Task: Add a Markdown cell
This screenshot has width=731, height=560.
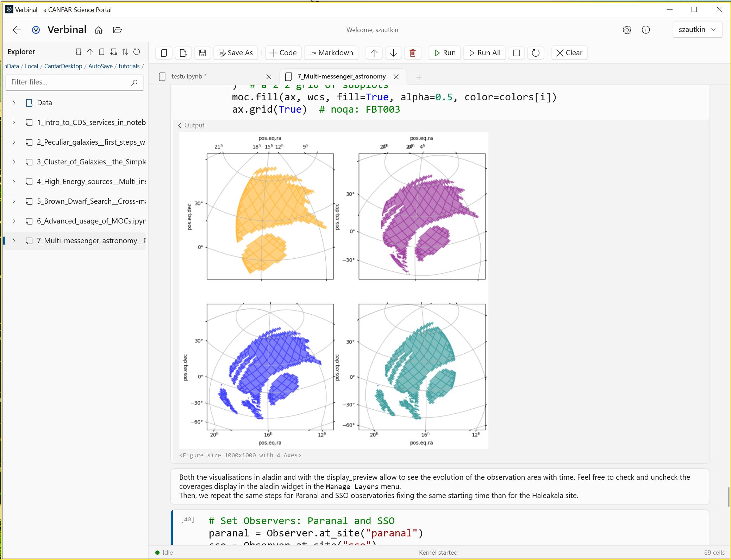Action: coord(331,53)
